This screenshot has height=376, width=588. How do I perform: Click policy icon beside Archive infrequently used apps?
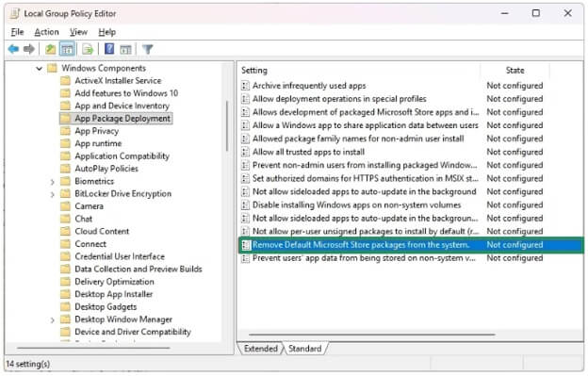[x=245, y=86]
